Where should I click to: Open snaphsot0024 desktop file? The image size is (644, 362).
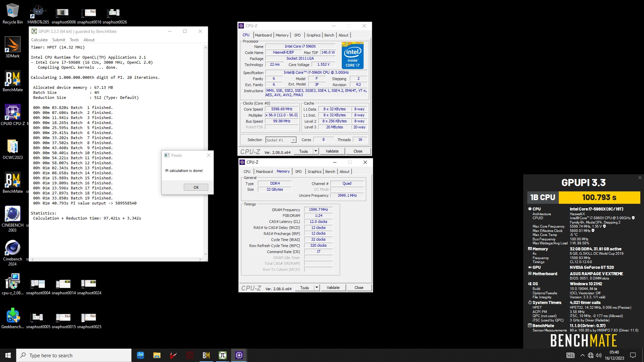pyautogui.click(x=89, y=287)
